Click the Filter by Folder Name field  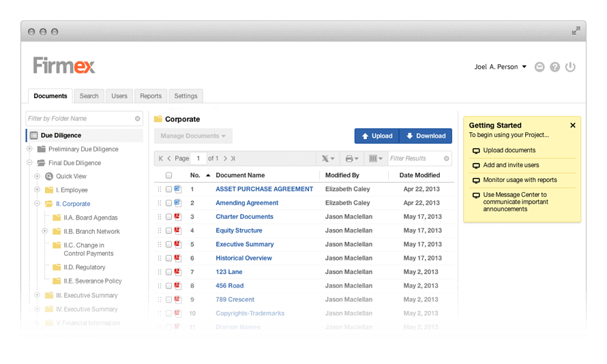coord(79,119)
